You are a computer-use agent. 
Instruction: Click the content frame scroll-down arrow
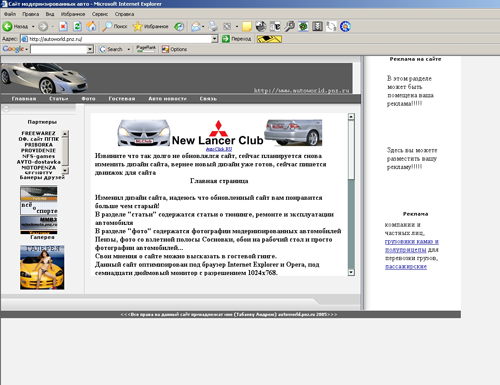tap(351, 272)
